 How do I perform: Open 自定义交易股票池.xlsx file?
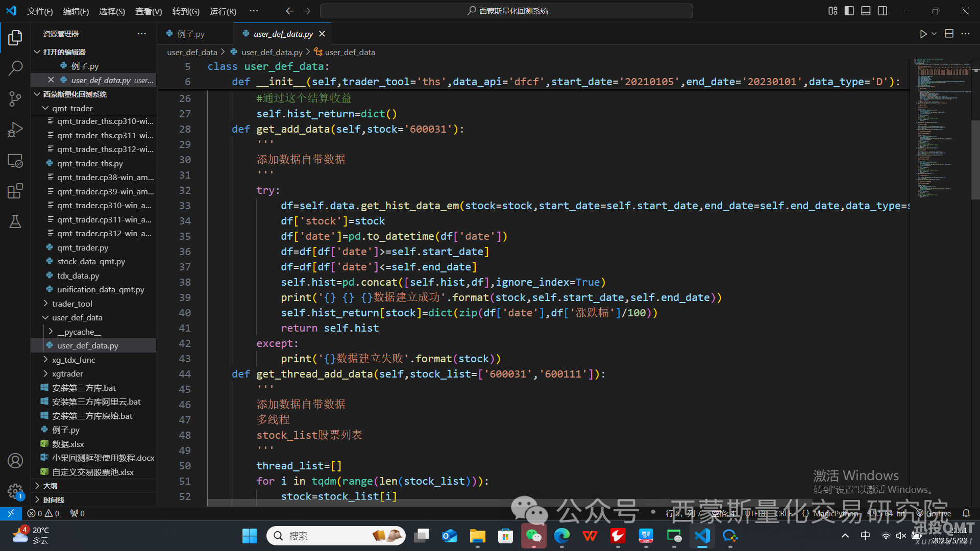93,472
